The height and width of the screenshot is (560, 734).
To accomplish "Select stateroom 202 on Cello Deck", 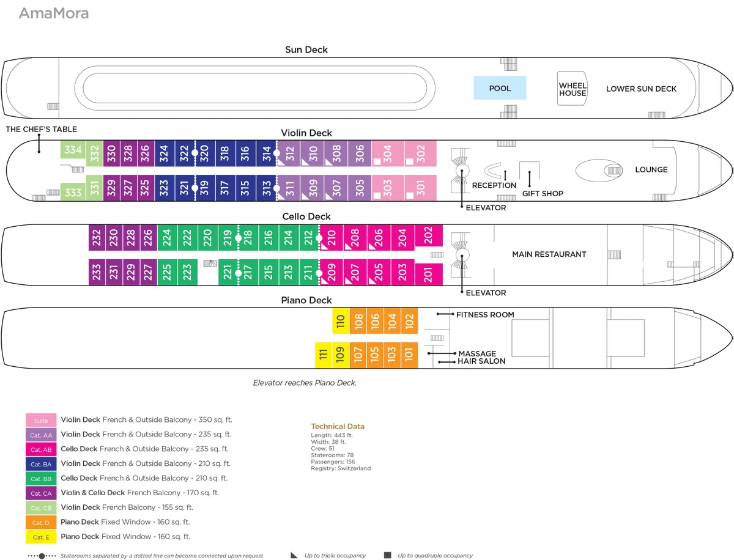I will click(x=429, y=234).
